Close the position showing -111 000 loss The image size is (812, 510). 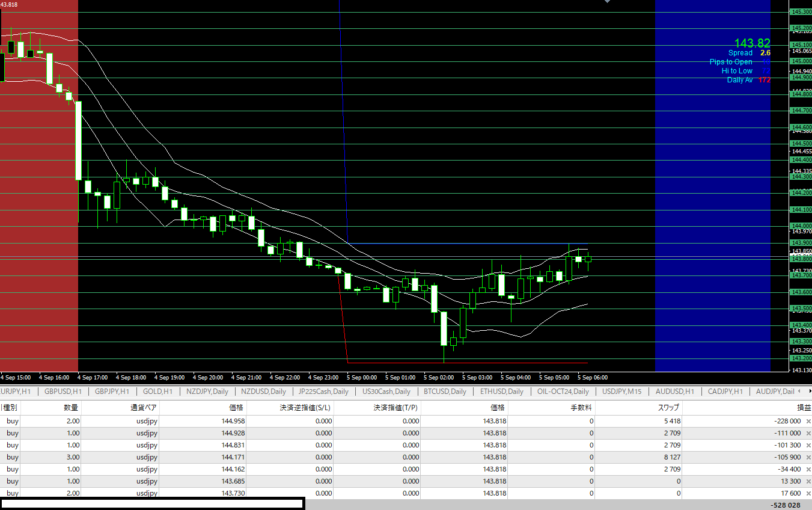[x=808, y=434]
